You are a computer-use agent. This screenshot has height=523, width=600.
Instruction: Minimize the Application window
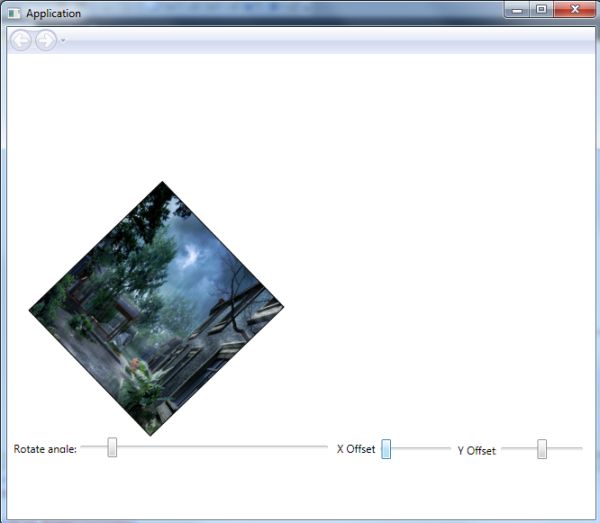[x=517, y=10]
